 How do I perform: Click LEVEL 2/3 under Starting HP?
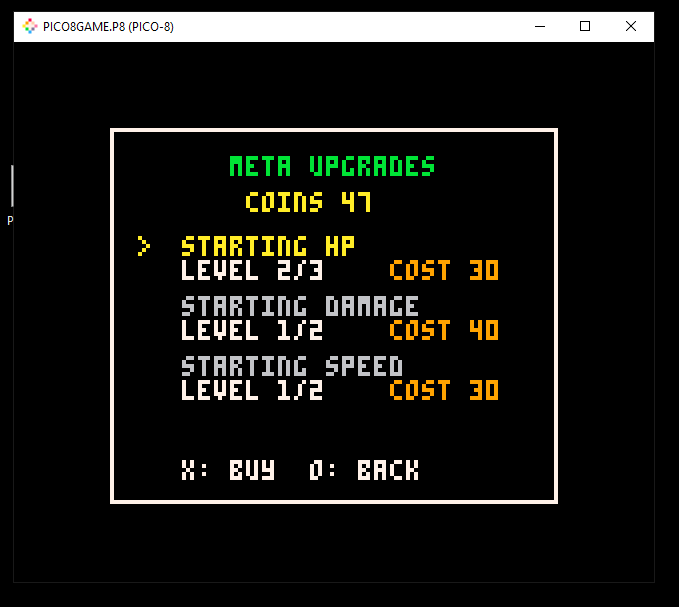(252, 270)
